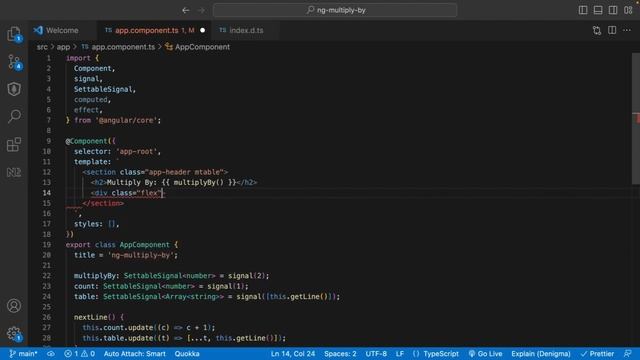The height and width of the screenshot is (360, 640).
Task: Click the eye icon in status bar
Action: point(51,354)
